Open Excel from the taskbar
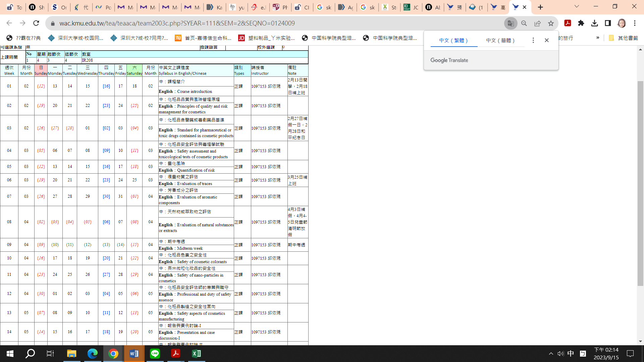Screen dimensions: 644x362 click(x=197, y=354)
